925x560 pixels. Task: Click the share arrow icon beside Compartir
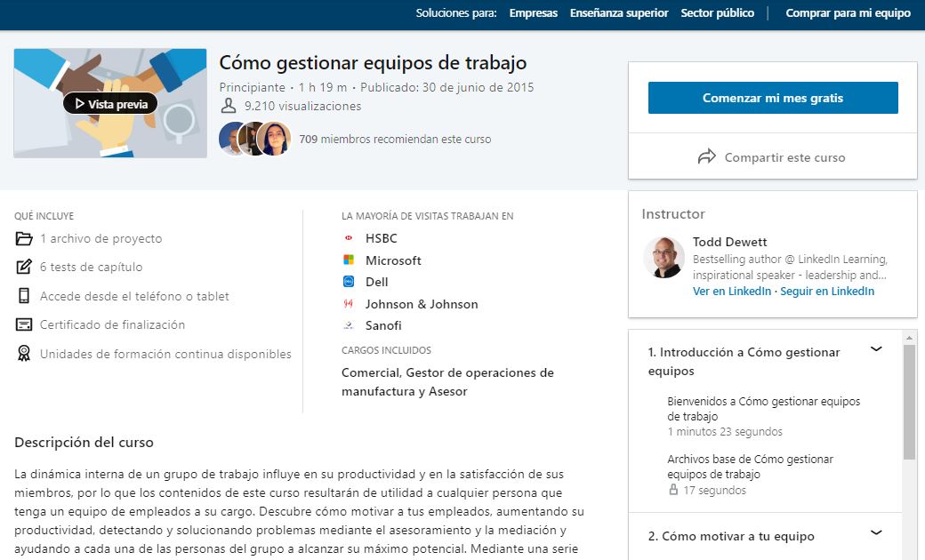click(704, 156)
